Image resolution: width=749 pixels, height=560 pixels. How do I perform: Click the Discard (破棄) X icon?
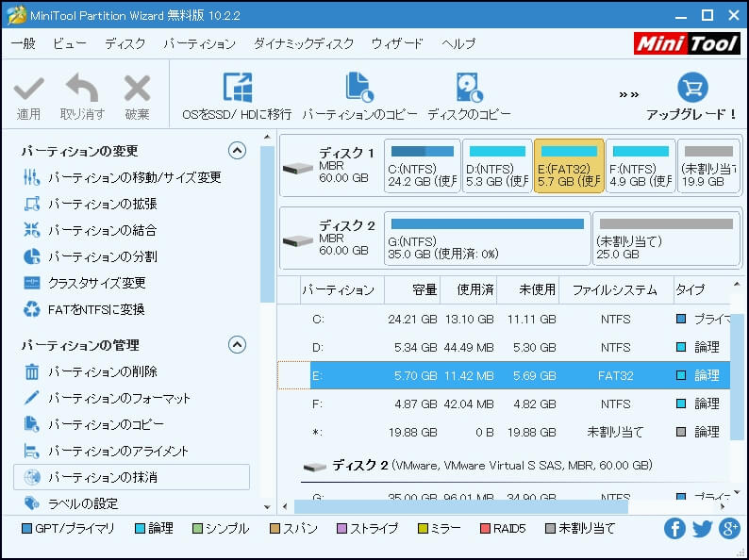137,89
